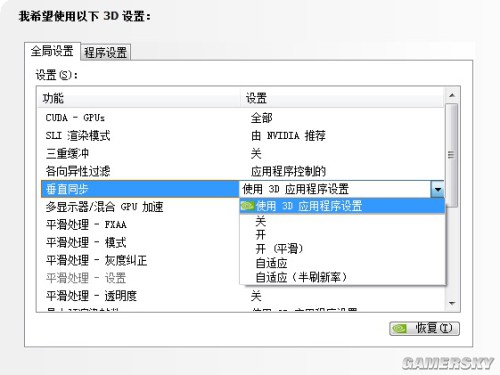
Task: Select 自适应 option in dropdown
Action: tap(342, 263)
